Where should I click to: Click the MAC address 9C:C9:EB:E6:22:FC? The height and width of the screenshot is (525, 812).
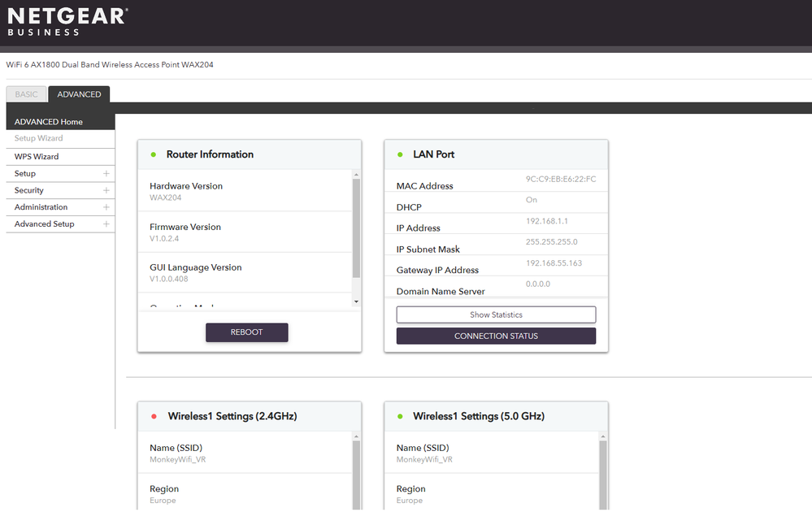click(561, 179)
